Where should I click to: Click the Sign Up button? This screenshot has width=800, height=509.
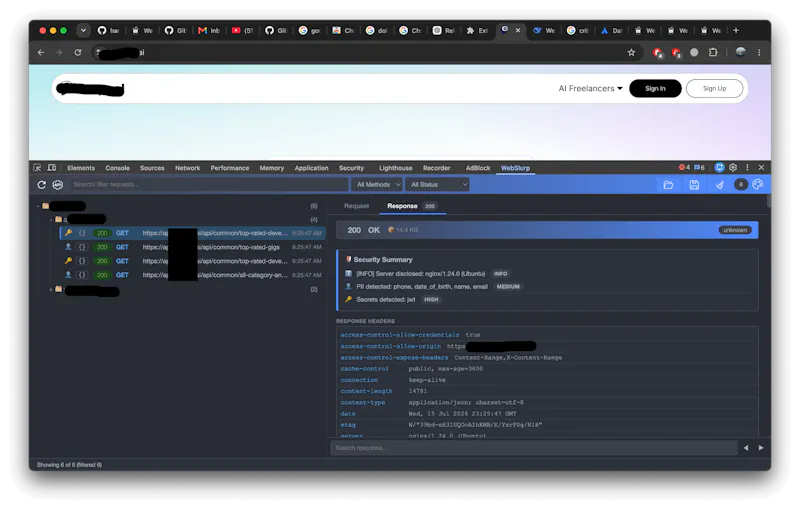tap(714, 88)
